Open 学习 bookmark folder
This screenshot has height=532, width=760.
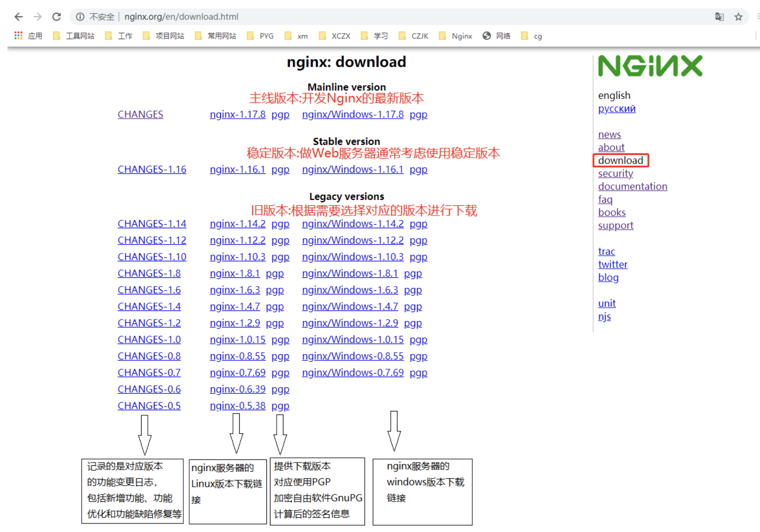pos(374,36)
